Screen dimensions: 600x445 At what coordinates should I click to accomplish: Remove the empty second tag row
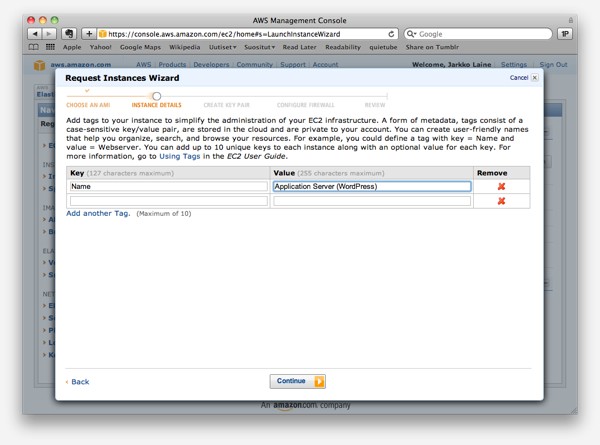501,201
